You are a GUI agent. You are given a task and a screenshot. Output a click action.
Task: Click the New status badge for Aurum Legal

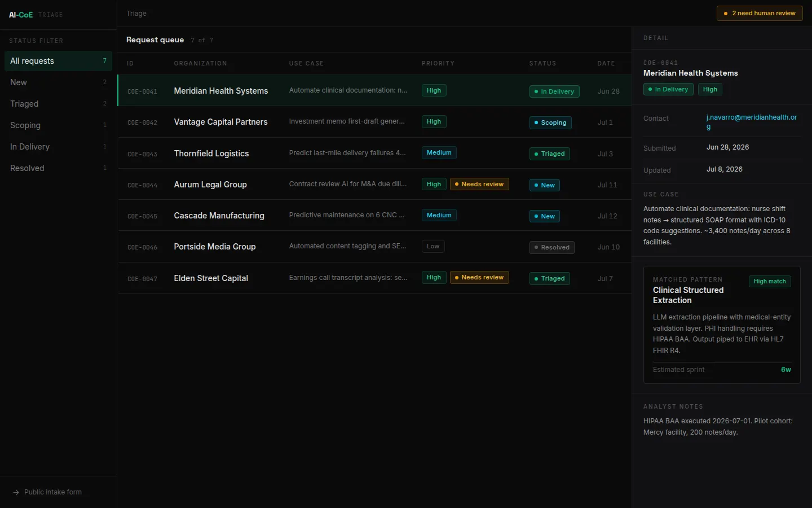pyautogui.click(x=544, y=185)
